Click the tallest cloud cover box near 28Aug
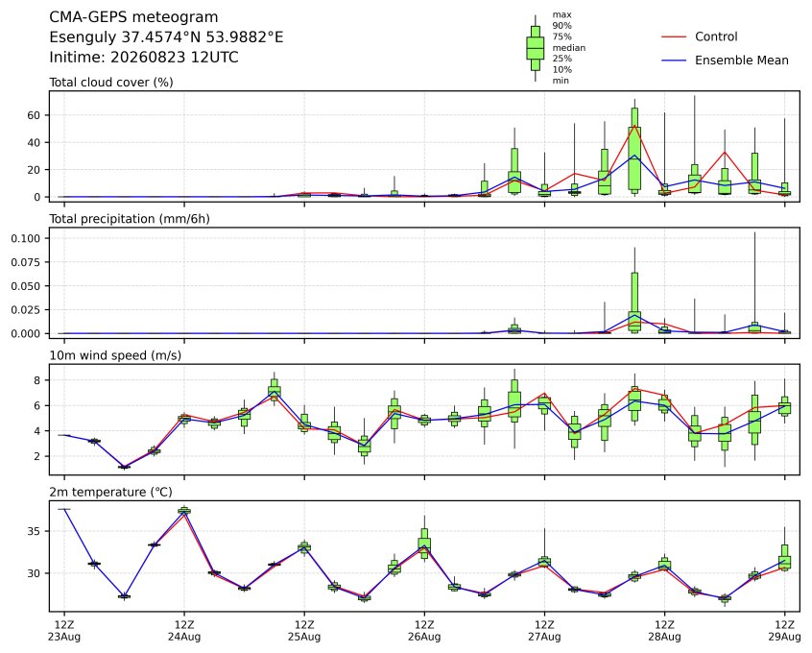 pyautogui.click(x=634, y=151)
